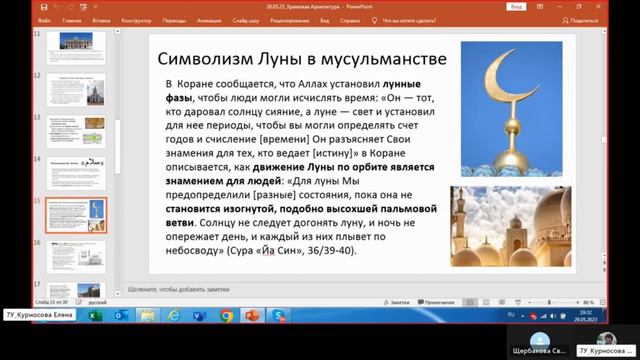Click the Save icon in quick access toolbar
This screenshot has height=360, width=640.
[44, 7]
